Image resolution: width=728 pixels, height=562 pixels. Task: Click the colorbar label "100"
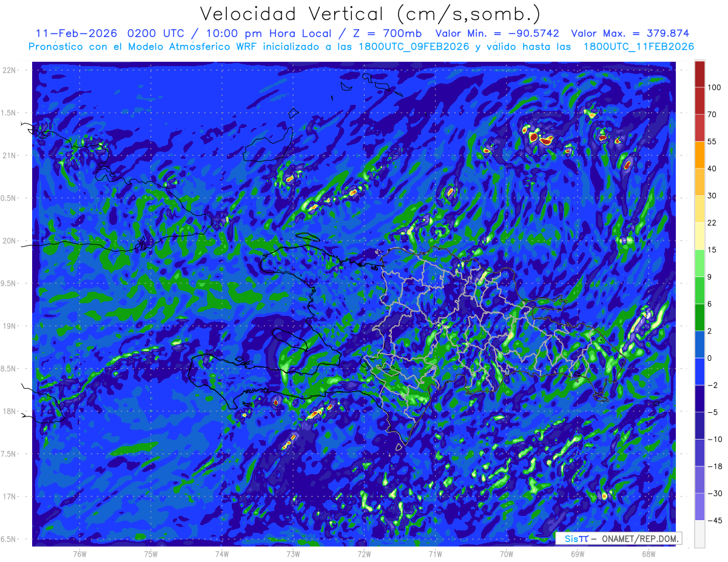714,87
